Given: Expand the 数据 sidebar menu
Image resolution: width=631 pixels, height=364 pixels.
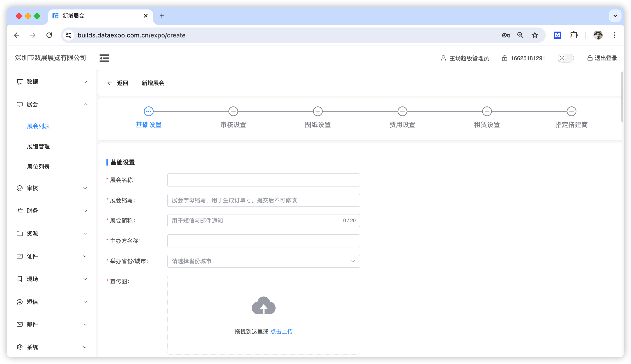Looking at the screenshot, I should (52, 82).
